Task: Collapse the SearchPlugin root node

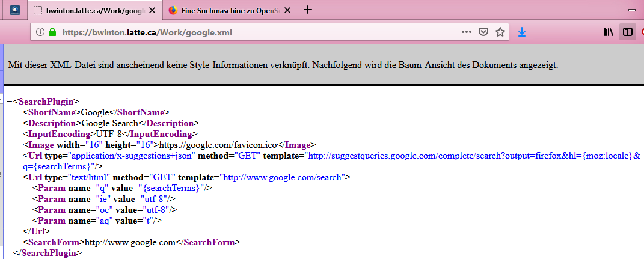Action: click(x=10, y=102)
